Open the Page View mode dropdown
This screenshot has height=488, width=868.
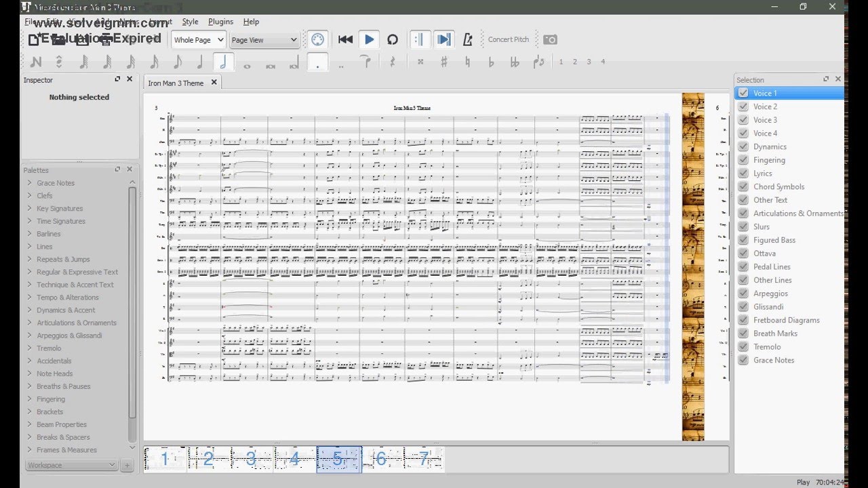pos(264,40)
